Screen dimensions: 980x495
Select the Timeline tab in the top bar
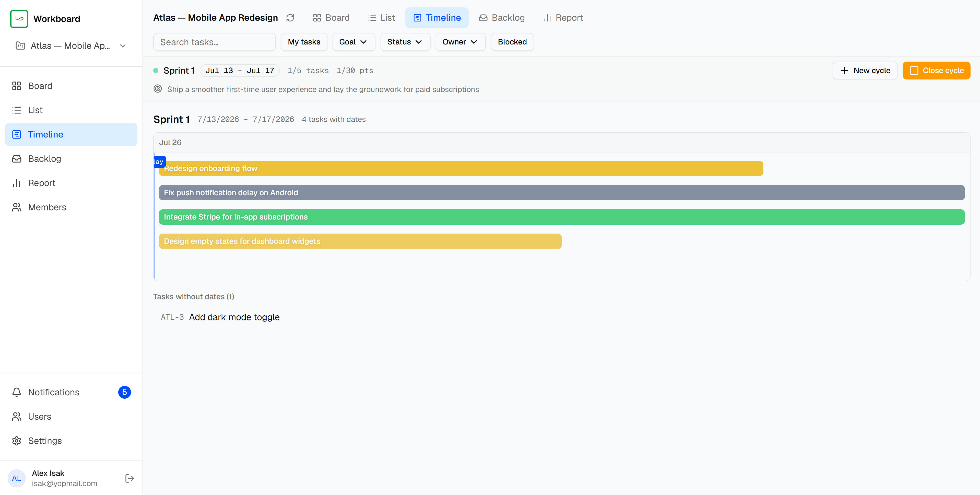[437, 18]
